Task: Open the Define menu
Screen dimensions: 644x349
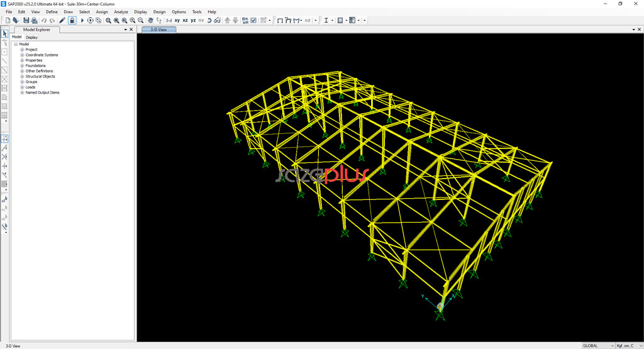Action: point(52,12)
